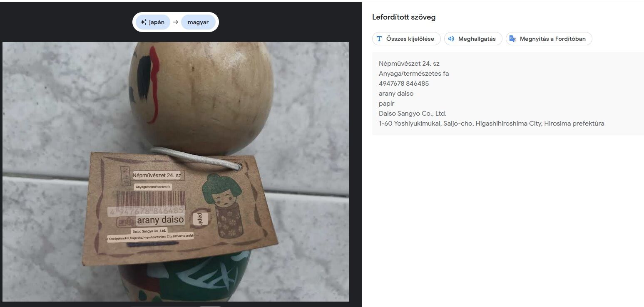
Task: Click the sparkle icon beside japán
Action: click(143, 22)
